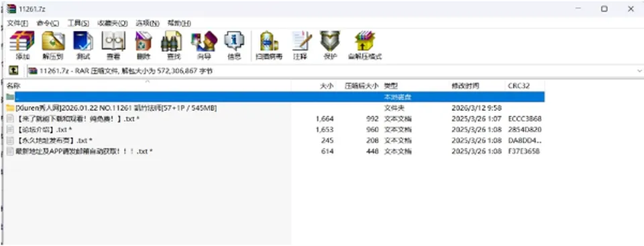Open the 命令(C) menu

point(48,23)
